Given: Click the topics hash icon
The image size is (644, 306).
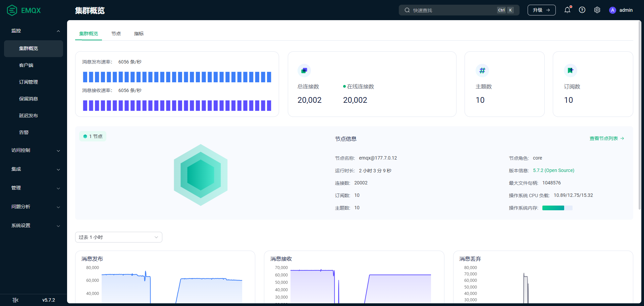Looking at the screenshot, I should click(x=482, y=71).
